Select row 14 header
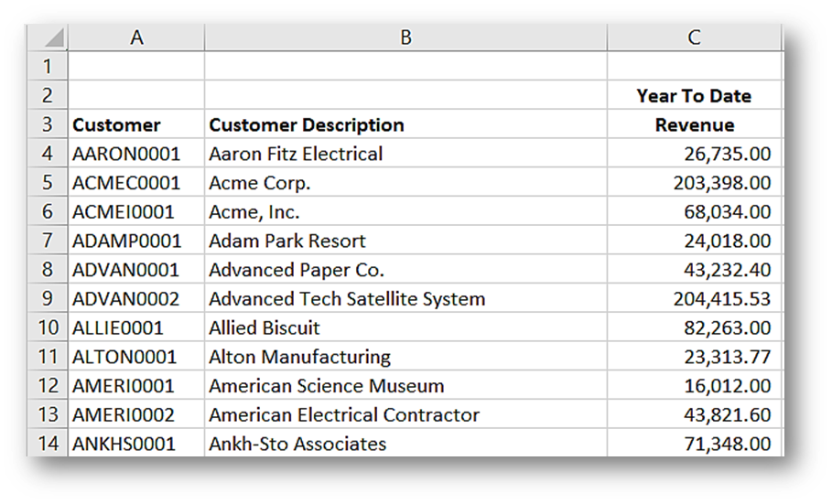 click(x=48, y=444)
